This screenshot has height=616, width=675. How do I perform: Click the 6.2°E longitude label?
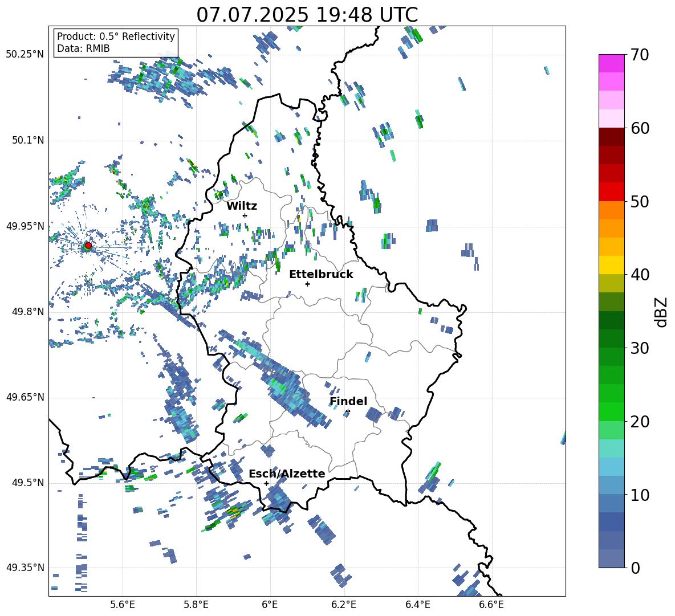coord(344,605)
